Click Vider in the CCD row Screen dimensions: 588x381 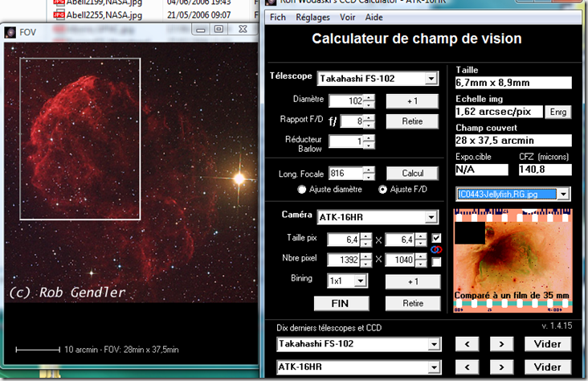coord(548,367)
